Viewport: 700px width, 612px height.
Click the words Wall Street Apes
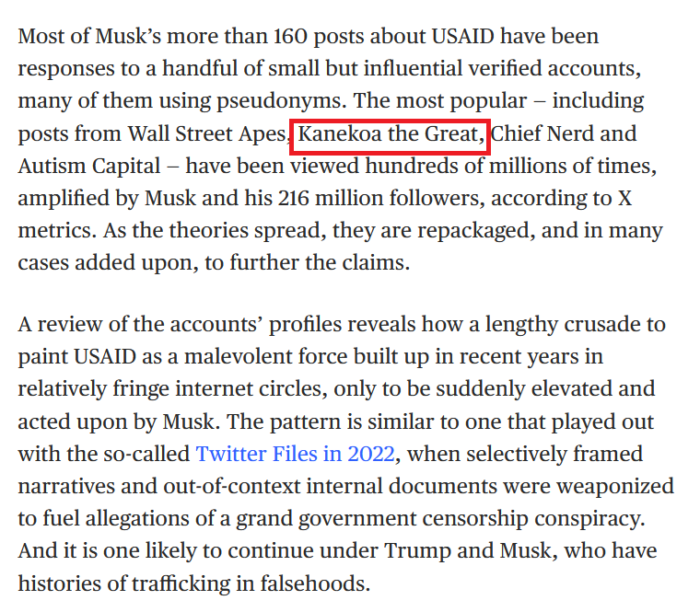pos(206,133)
